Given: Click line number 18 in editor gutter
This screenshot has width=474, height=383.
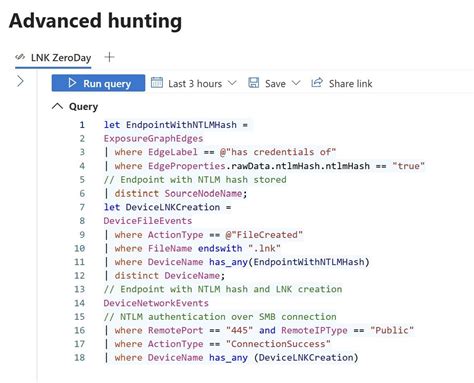Looking at the screenshot, I should tap(79, 358).
